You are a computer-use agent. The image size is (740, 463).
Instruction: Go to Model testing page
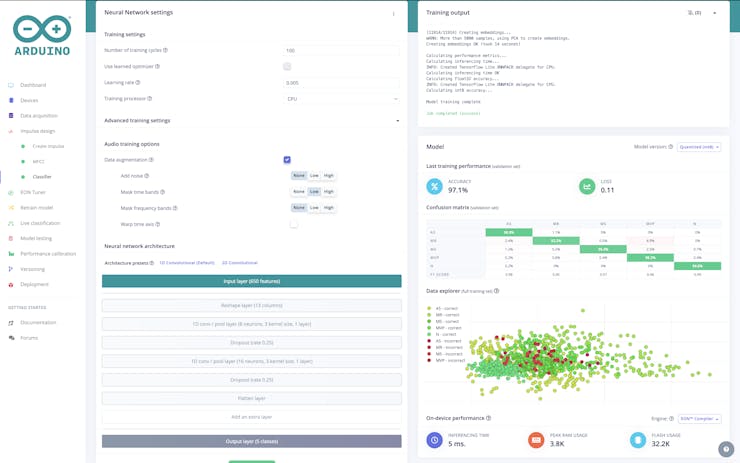click(36, 238)
